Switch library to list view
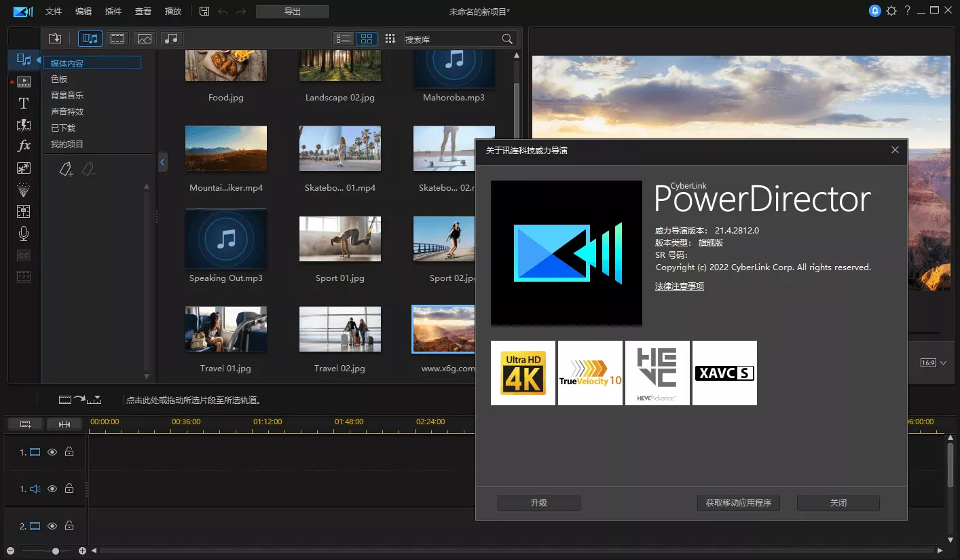The width and height of the screenshot is (960, 560). tap(343, 39)
